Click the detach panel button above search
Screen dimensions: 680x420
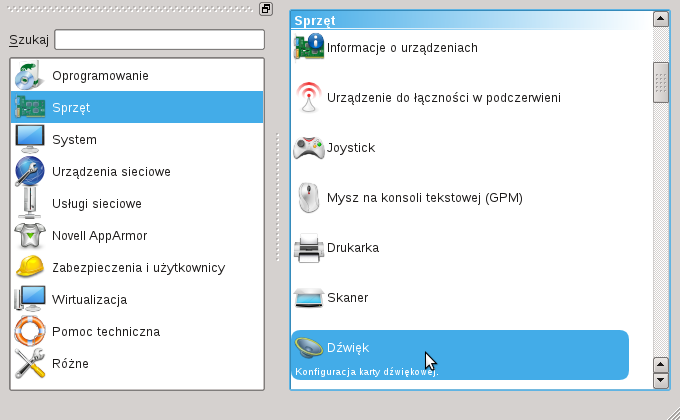pyautogui.click(x=266, y=9)
